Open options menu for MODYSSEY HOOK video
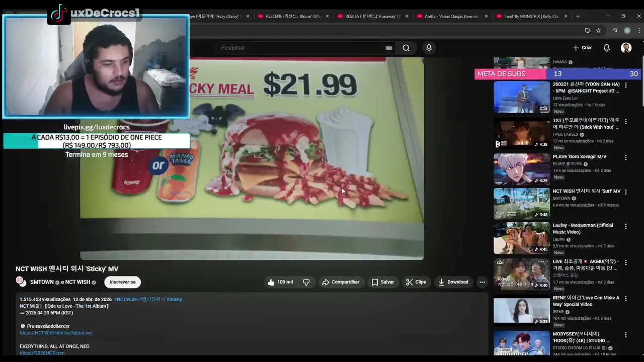Image resolution: width=644 pixels, height=362 pixels. tap(626, 335)
